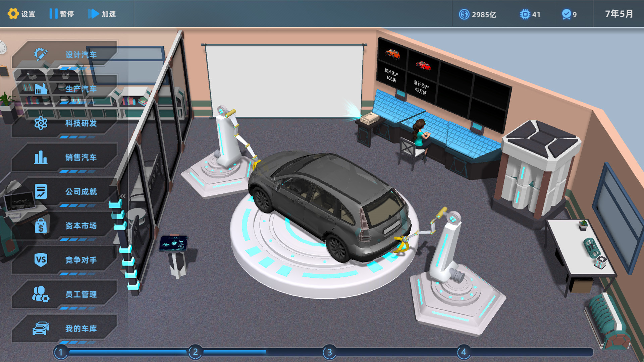Screen dimensions: 644x362
Task: Open 资本市场 via the shopping bag icon
Action: (40, 226)
